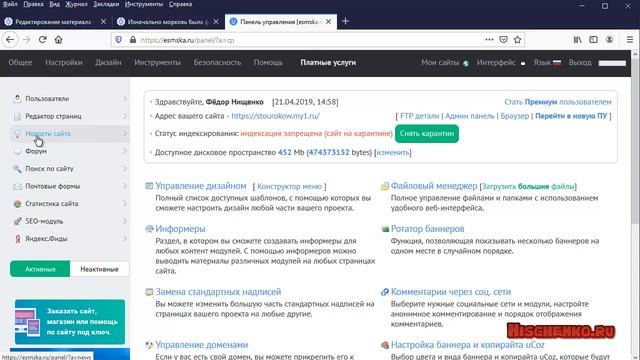Click the Почтовые формы envelope icon
Screen dimensions: 640x360
(x=17, y=186)
